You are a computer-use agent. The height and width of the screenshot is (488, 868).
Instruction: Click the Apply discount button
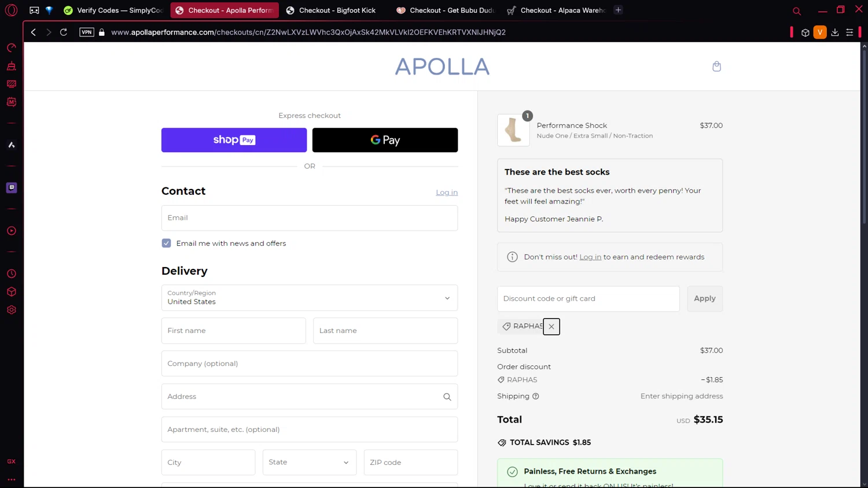click(x=705, y=299)
